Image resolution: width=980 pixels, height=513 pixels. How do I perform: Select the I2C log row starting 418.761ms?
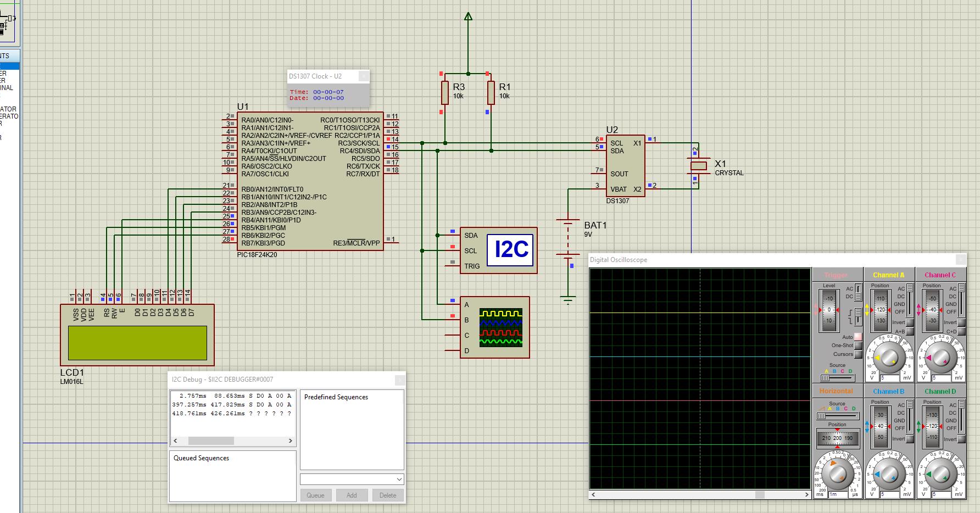coord(232,413)
